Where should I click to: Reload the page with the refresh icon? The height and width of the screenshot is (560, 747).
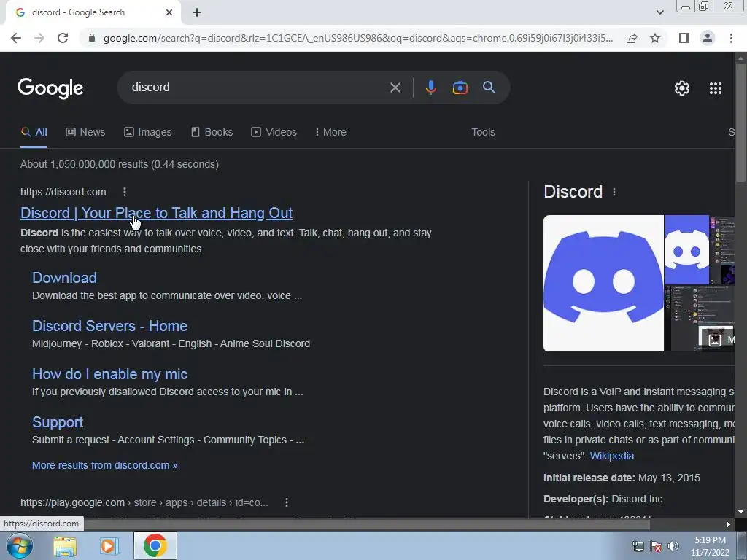pos(63,38)
